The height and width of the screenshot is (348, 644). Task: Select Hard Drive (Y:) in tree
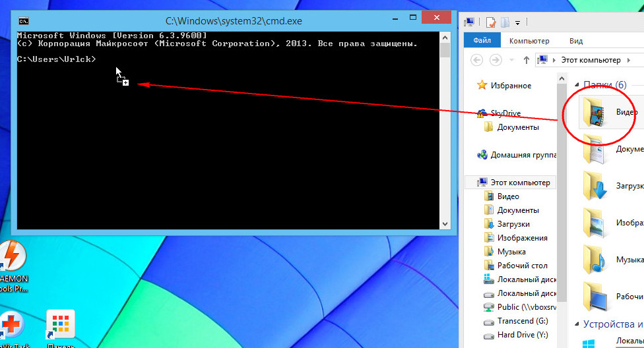click(523, 335)
